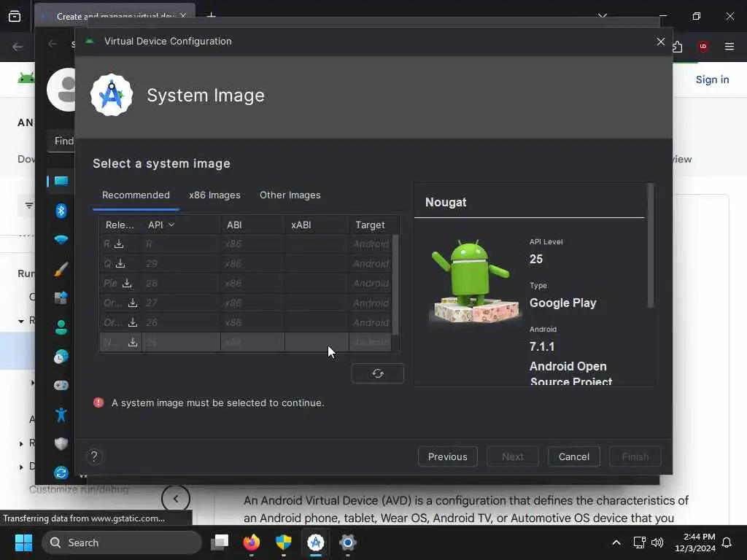Open Task View on the taskbar
This screenshot has height=560, width=747.
click(x=220, y=542)
